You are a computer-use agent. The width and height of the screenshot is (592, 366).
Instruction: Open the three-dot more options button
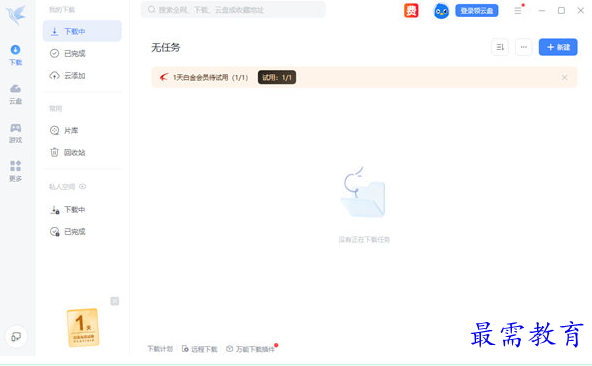tap(523, 47)
